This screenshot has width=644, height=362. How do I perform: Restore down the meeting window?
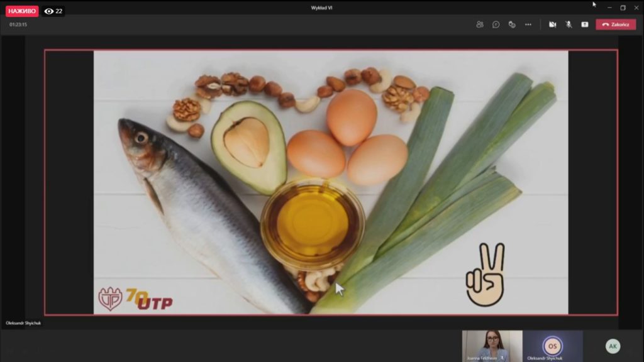(623, 8)
